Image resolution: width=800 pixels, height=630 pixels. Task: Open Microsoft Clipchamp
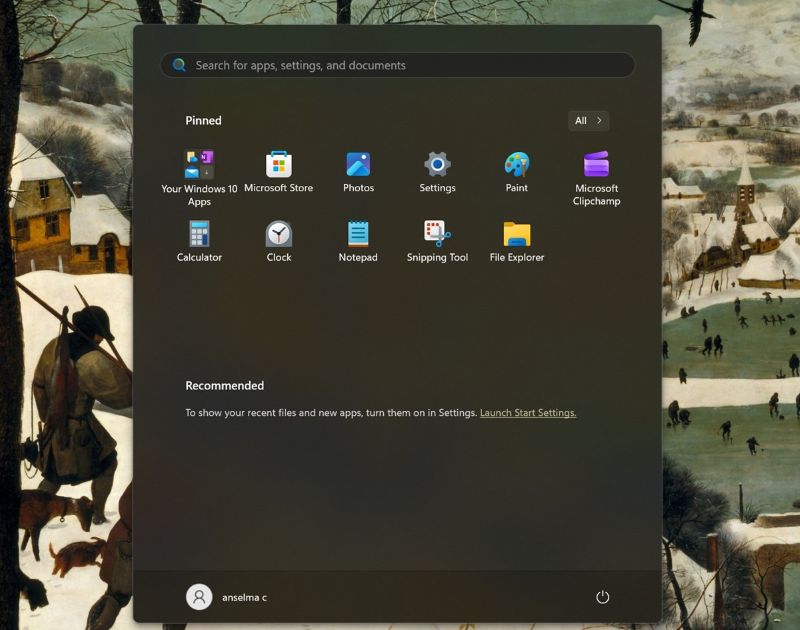pos(596,177)
